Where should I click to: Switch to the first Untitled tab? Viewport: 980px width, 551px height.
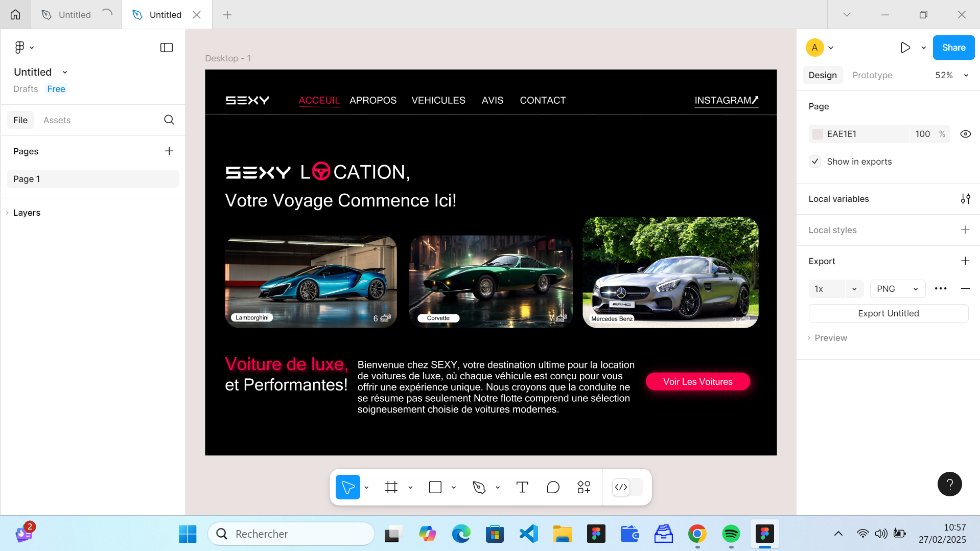76,15
